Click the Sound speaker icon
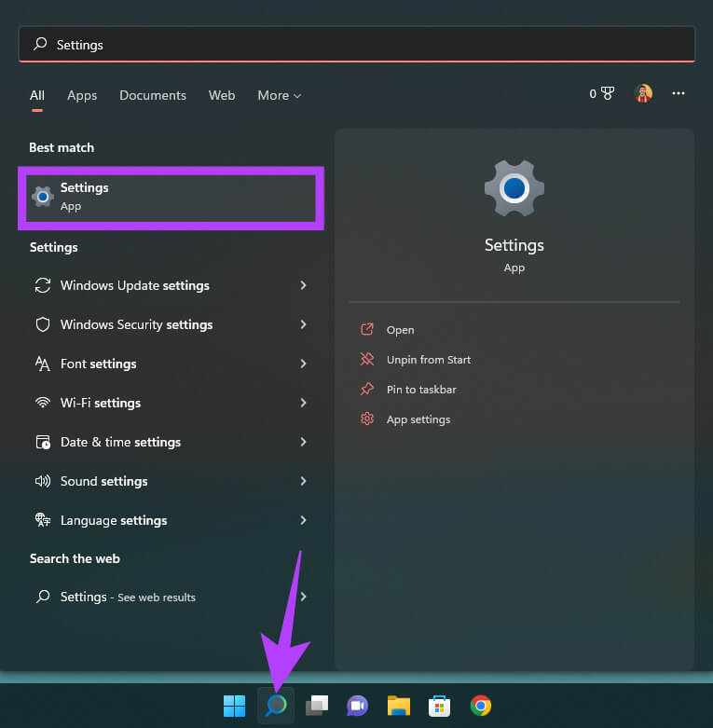This screenshot has width=713, height=728. (43, 481)
